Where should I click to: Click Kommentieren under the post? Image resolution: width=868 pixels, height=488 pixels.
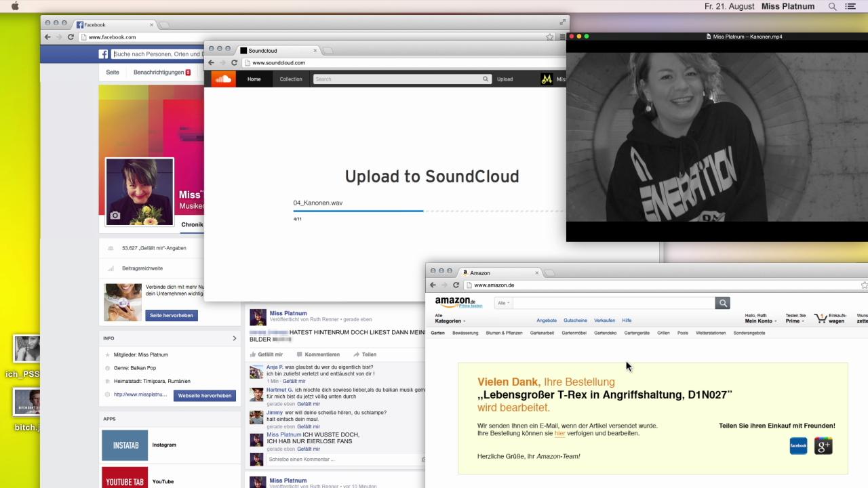pyautogui.click(x=318, y=354)
